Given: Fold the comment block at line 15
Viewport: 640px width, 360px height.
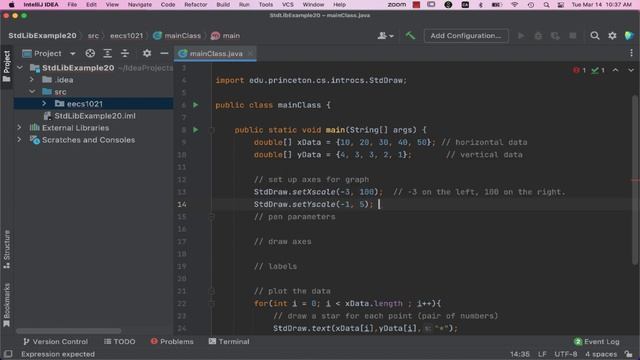Looking at the screenshot, I should [212, 217].
